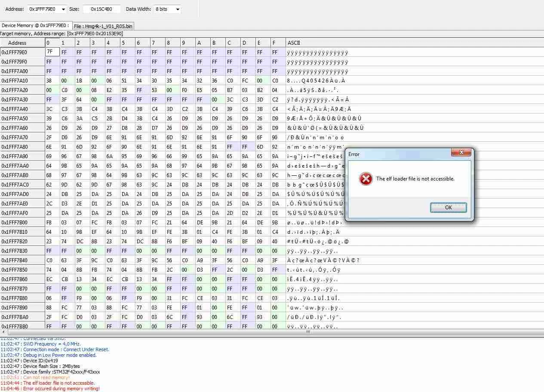This screenshot has height=392, width=544.
Task: Select address row 0x1FFF7A50
Action: click(x=22, y=118)
